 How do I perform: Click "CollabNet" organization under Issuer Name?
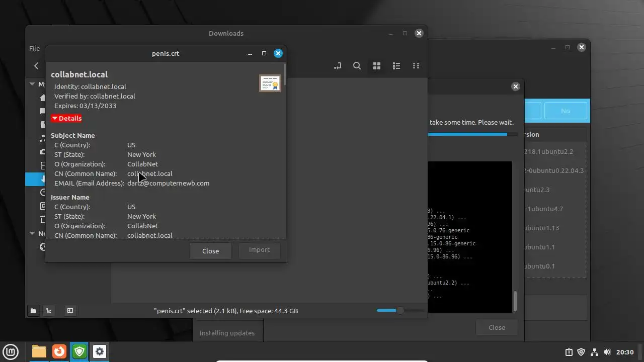point(142,226)
